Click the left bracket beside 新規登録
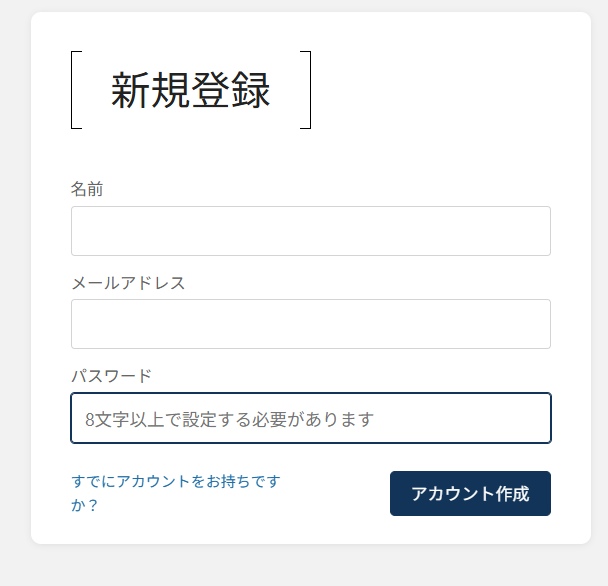The width and height of the screenshot is (608, 586). click(x=73, y=90)
